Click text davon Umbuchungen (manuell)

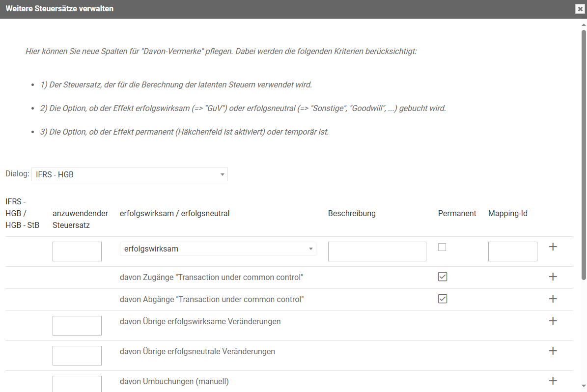[x=174, y=382]
